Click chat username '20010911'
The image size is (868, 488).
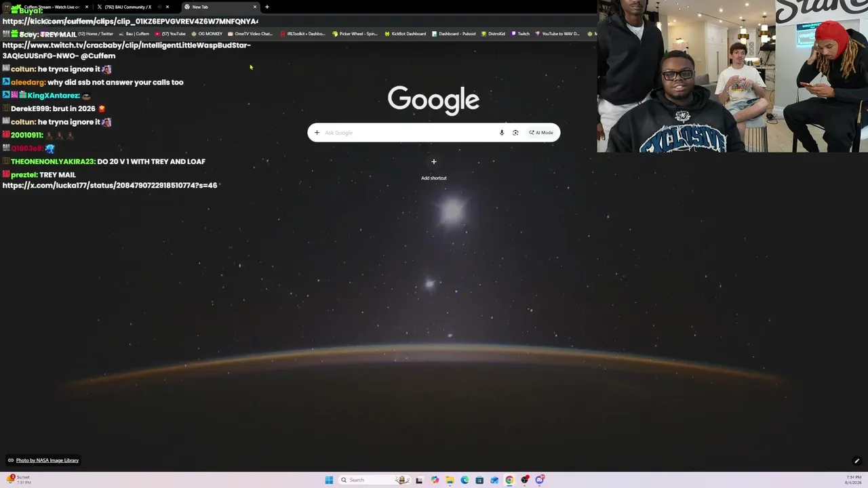point(27,136)
